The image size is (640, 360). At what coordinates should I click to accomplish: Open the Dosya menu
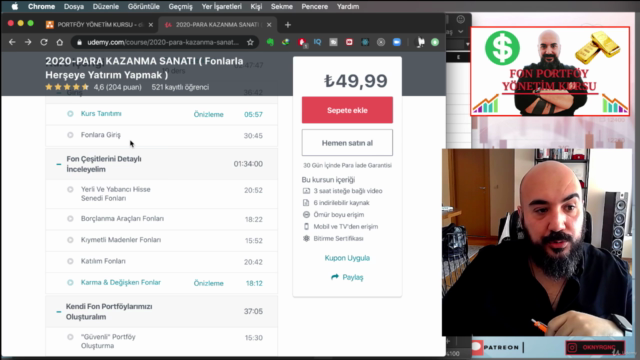pos(74,7)
